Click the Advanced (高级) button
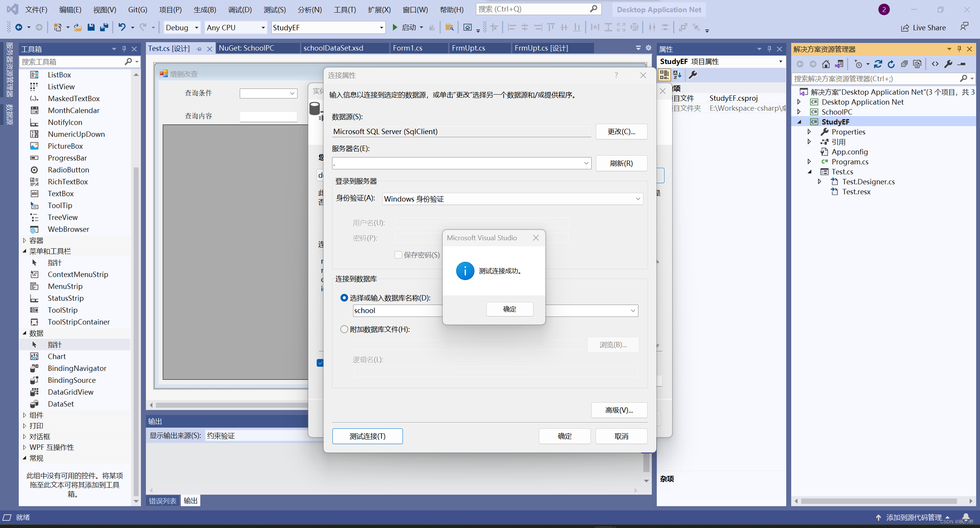The image size is (980, 528). 619,410
